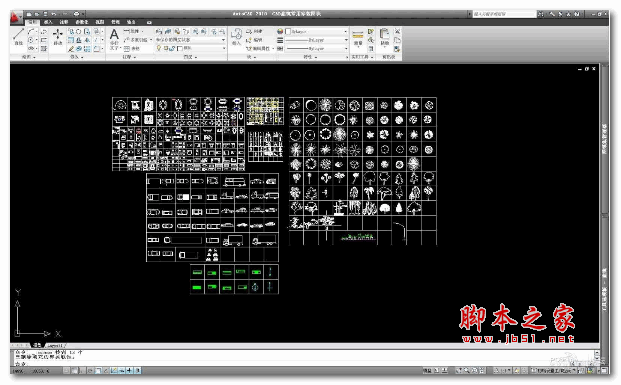The height and width of the screenshot is (385, 621).
Task: Click the layer color swatch box
Action: [x=180, y=49]
